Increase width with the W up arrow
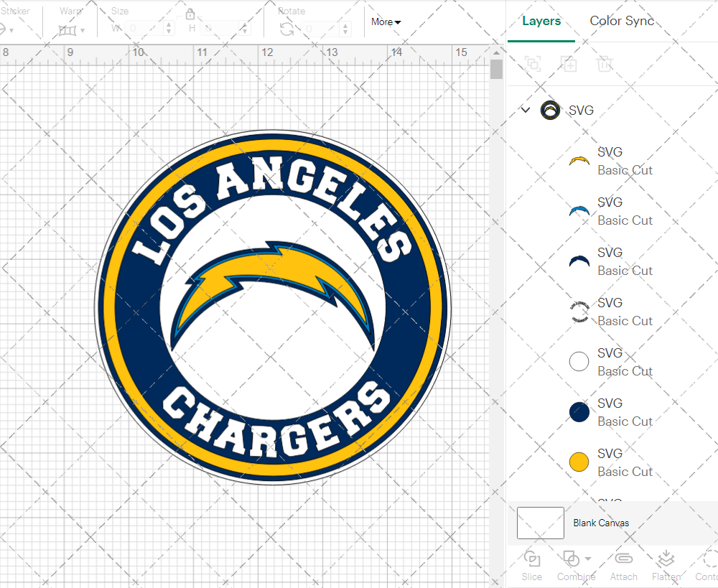 (169, 24)
